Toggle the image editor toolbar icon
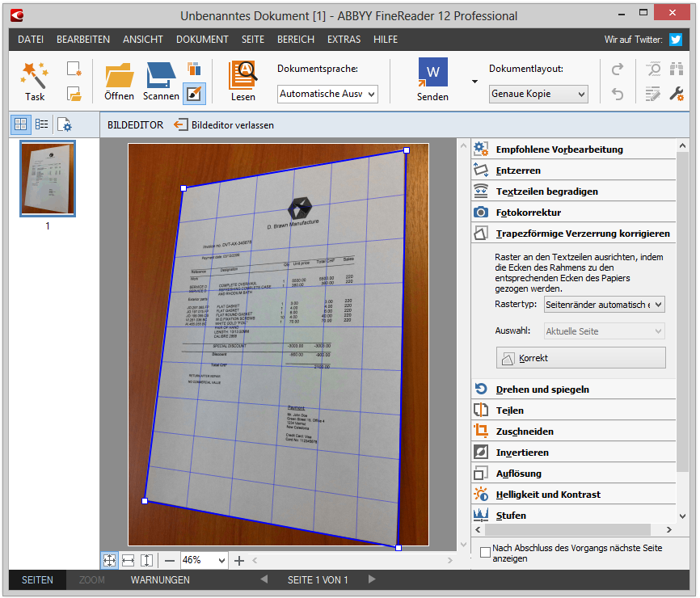 pyautogui.click(x=194, y=94)
